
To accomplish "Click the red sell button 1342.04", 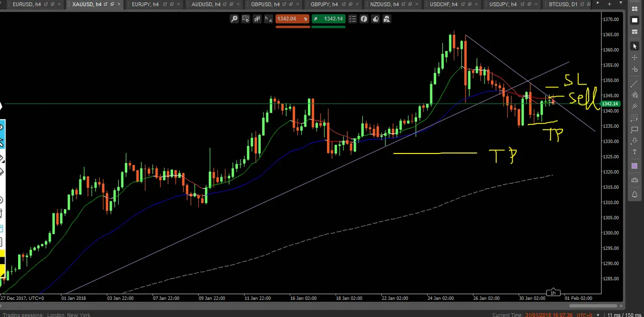I will [x=292, y=19].
